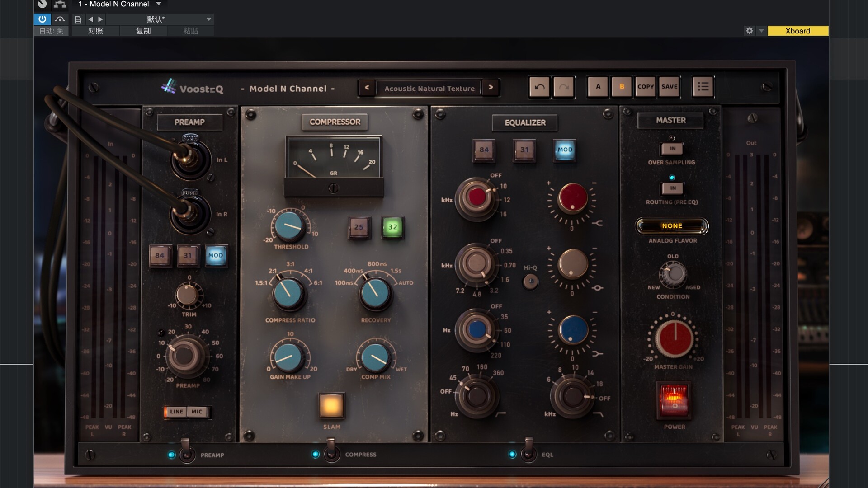This screenshot has width=868, height=488.
Task: Go to next preset arrow
Action: [x=491, y=88]
